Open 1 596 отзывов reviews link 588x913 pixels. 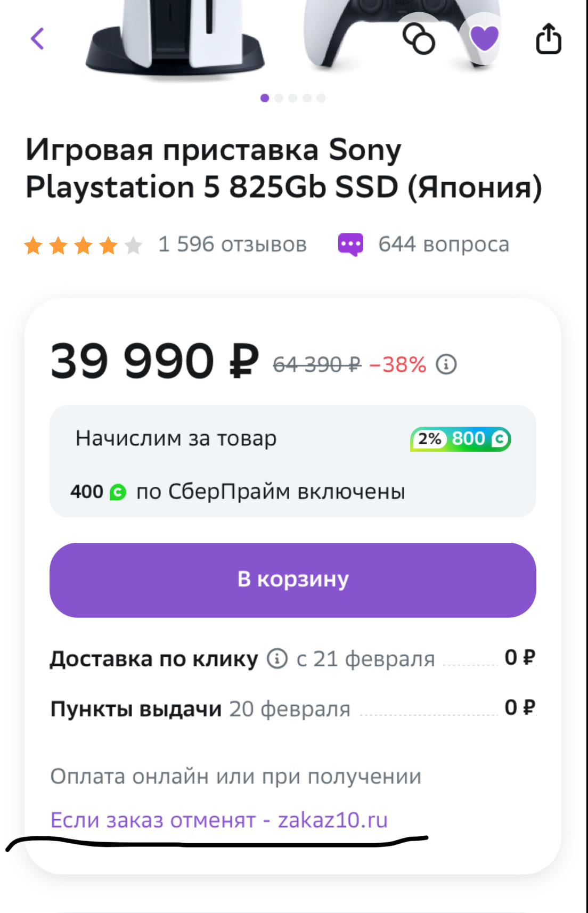click(232, 244)
